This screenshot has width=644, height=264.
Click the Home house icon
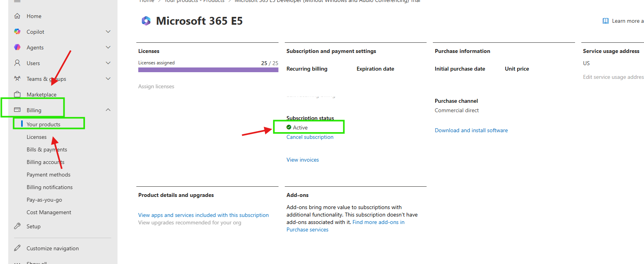[17, 16]
